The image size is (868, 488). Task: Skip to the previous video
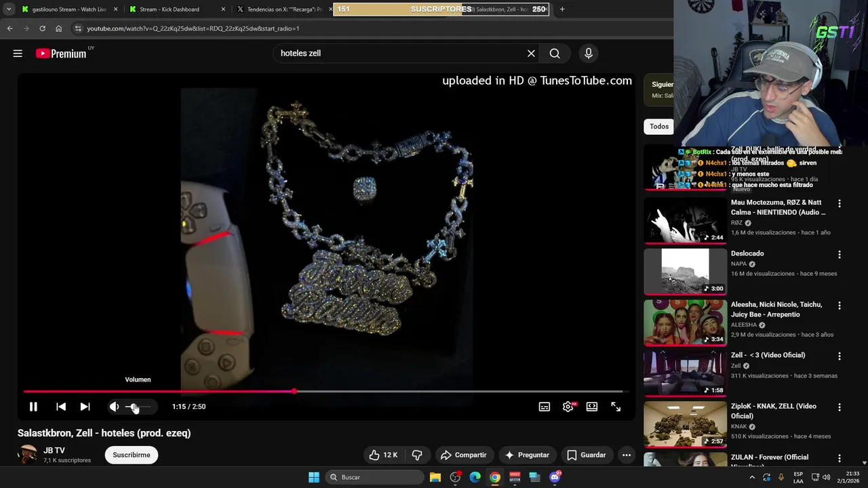tap(61, 407)
